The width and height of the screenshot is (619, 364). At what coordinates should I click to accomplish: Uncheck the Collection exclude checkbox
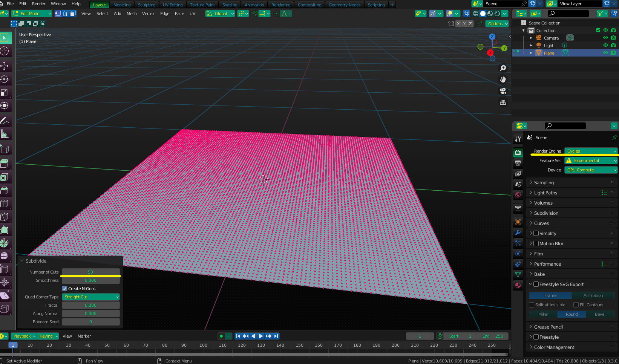(598, 30)
